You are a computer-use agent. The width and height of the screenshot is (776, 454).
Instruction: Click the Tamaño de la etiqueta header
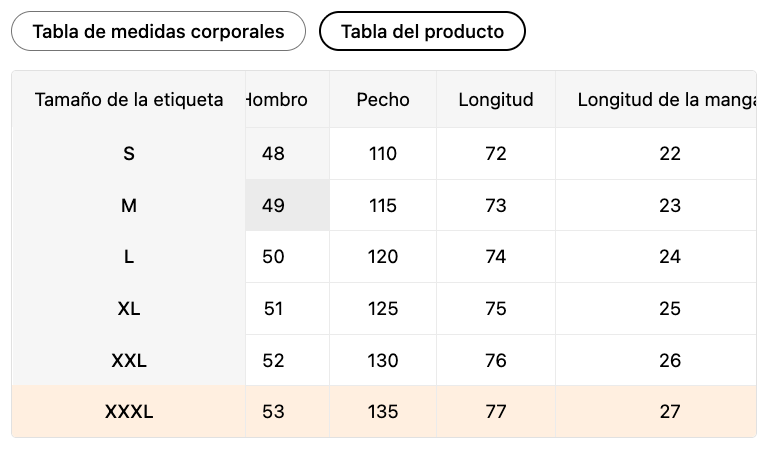(129, 100)
